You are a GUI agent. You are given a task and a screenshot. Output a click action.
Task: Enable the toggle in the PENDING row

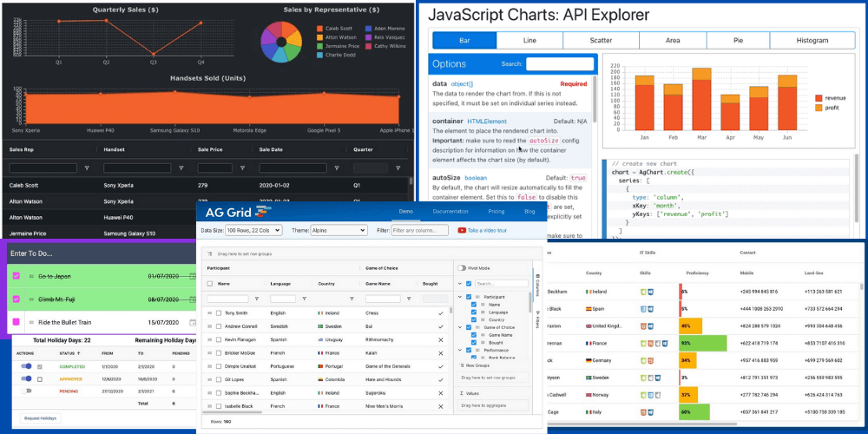point(26,391)
